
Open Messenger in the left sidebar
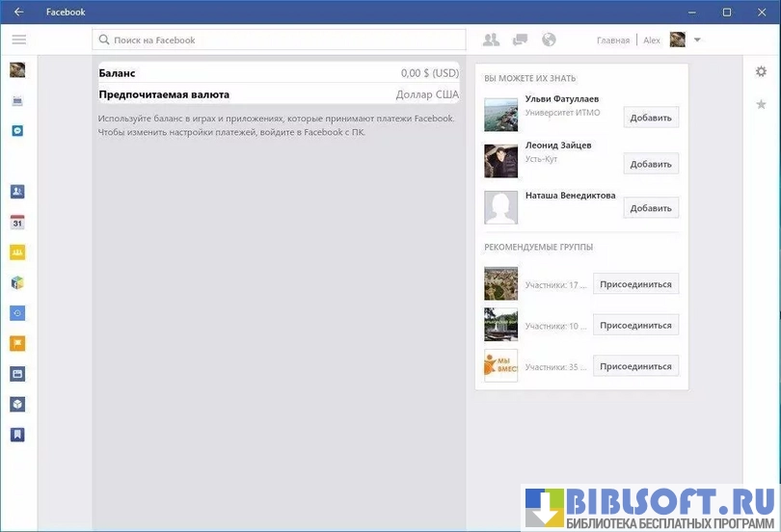(x=17, y=130)
